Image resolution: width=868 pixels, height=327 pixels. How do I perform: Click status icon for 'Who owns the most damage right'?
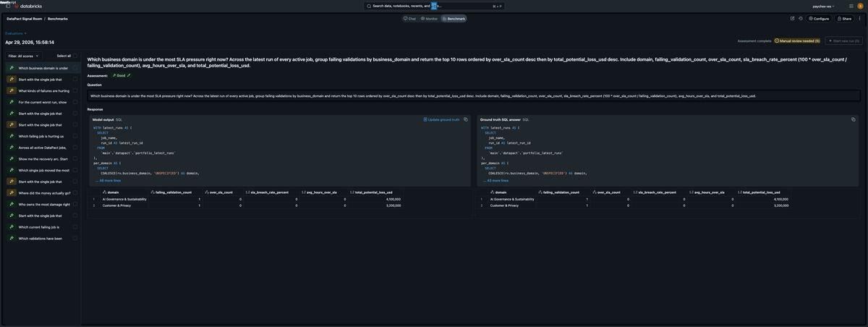[x=12, y=204]
